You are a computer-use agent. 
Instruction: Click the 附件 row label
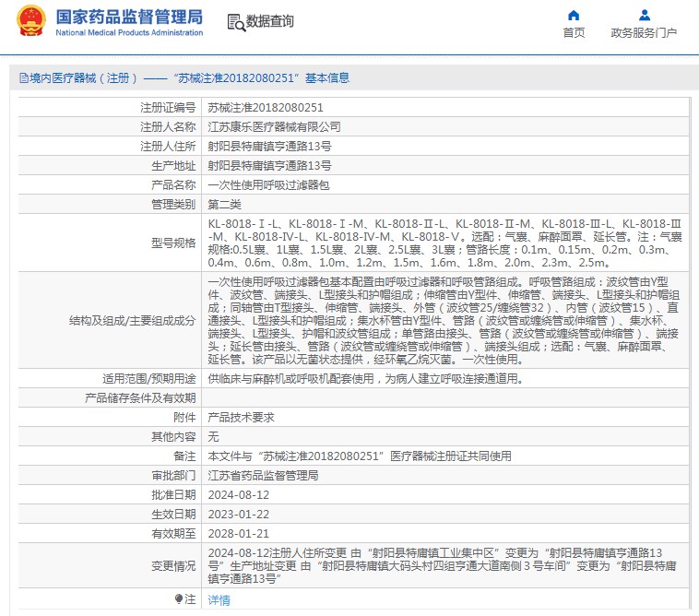click(184, 418)
